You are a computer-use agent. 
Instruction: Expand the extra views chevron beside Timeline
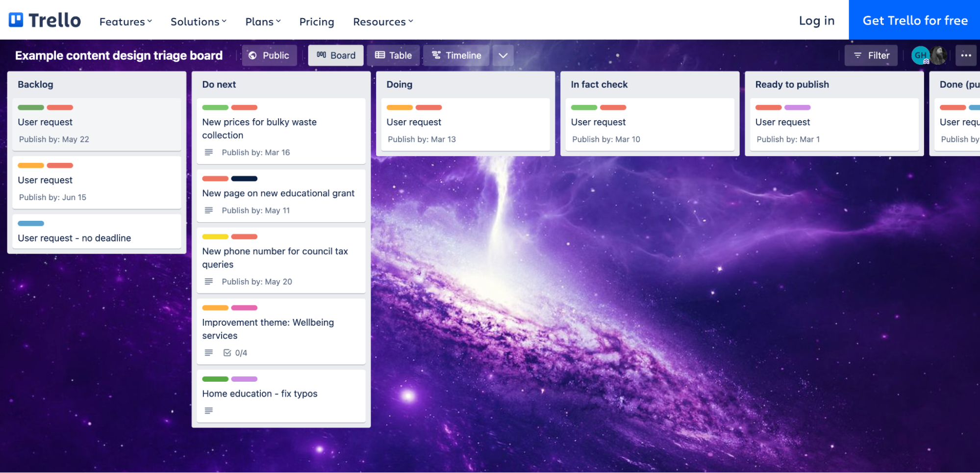tap(503, 55)
